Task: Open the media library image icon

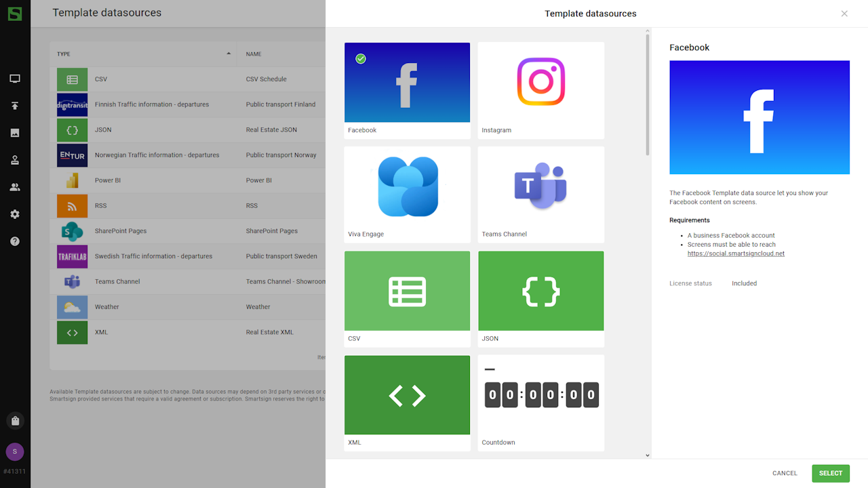Action: click(x=15, y=133)
